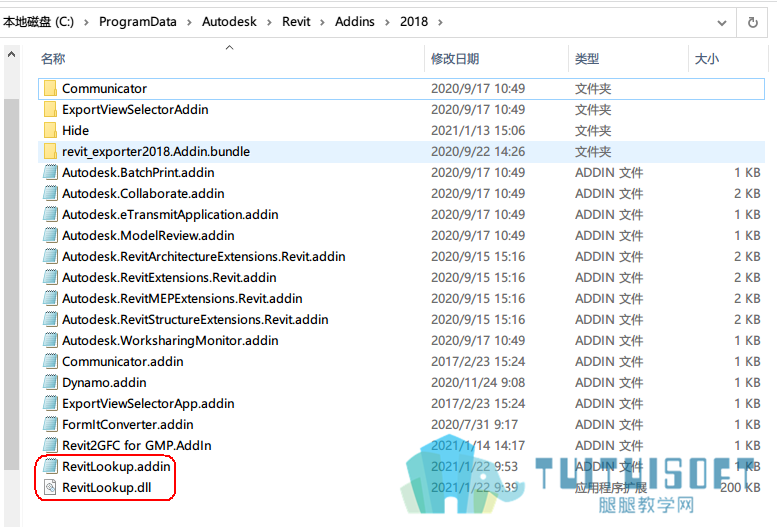Image resolution: width=777 pixels, height=527 pixels.
Task: Click the Revit2GFC for GMP.AddIn file icon
Action: pyautogui.click(x=50, y=445)
